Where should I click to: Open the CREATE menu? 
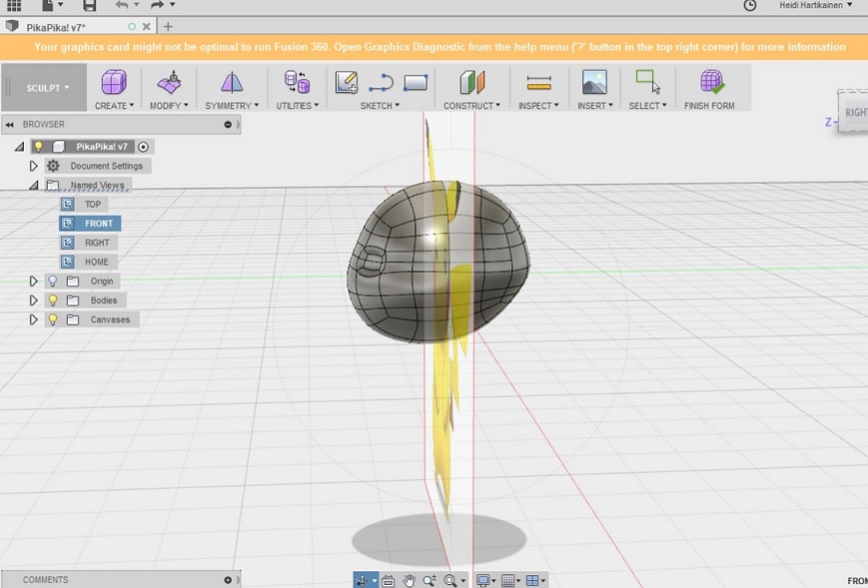(114, 106)
